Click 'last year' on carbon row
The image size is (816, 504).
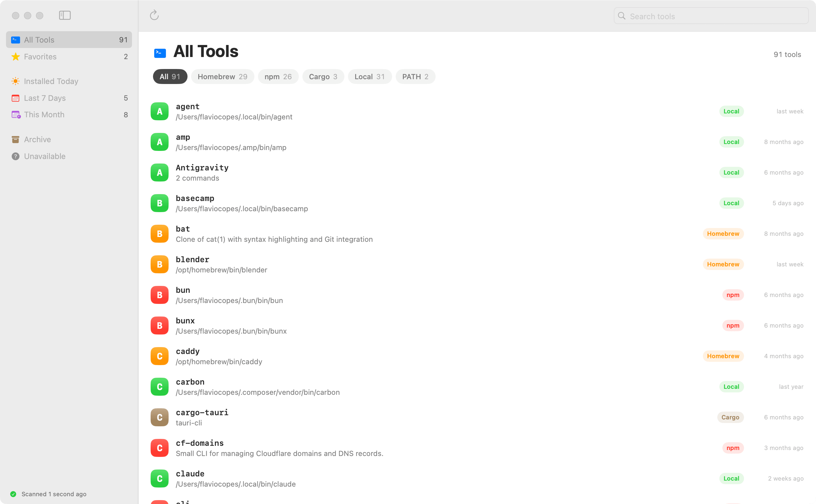click(791, 387)
